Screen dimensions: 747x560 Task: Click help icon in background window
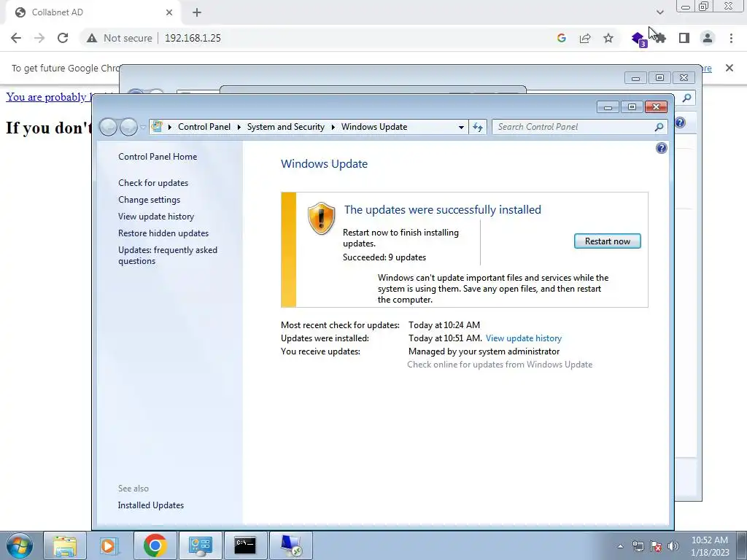(681, 122)
